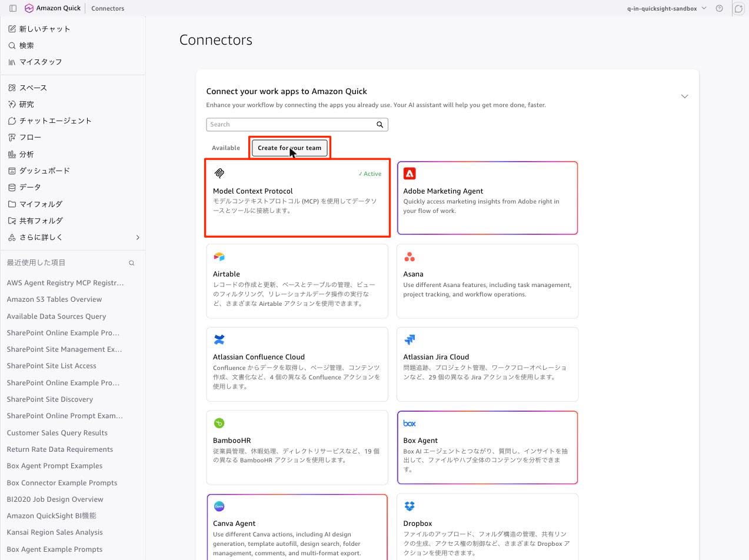Click the Atlassian Confluence Cloud logo

tap(219, 339)
